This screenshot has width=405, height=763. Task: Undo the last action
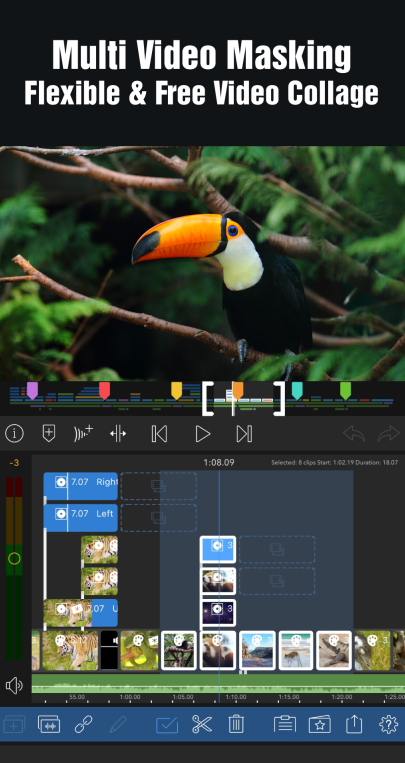[354, 433]
